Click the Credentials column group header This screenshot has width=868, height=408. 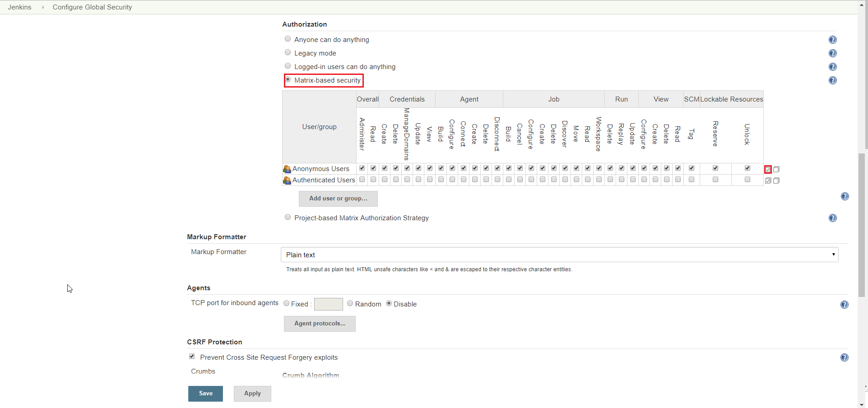407,99
